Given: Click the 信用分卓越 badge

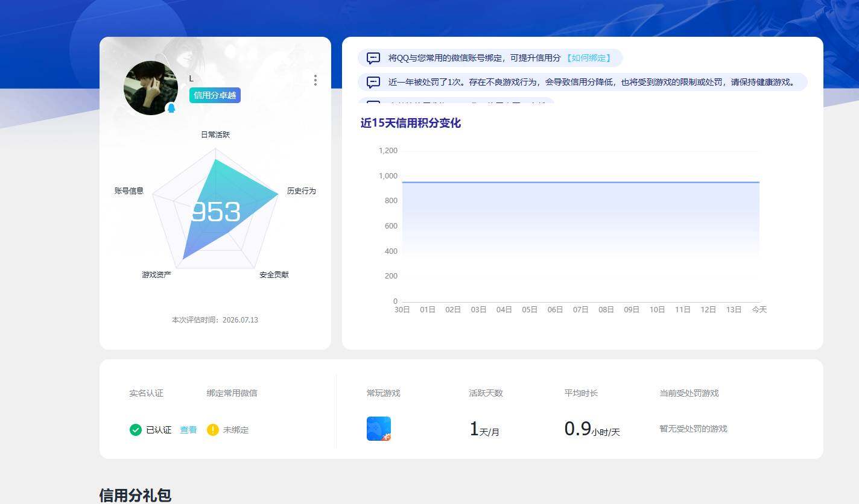Looking at the screenshot, I should coord(215,95).
